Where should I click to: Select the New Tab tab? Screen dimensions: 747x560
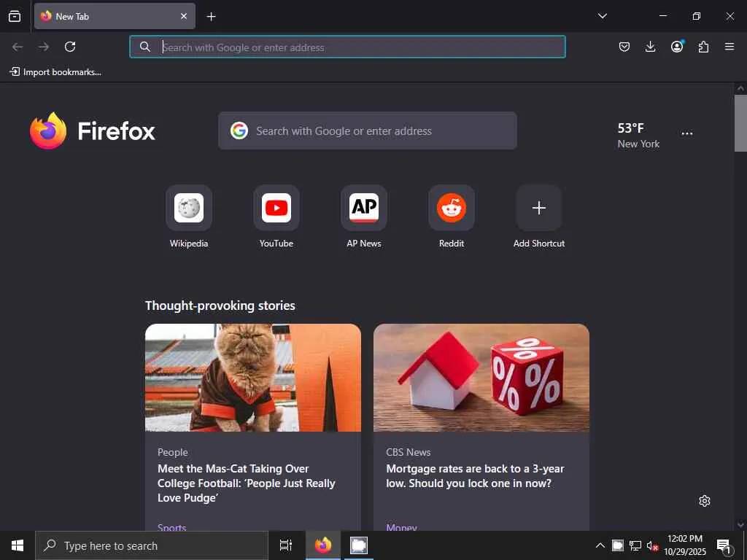click(115, 16)
